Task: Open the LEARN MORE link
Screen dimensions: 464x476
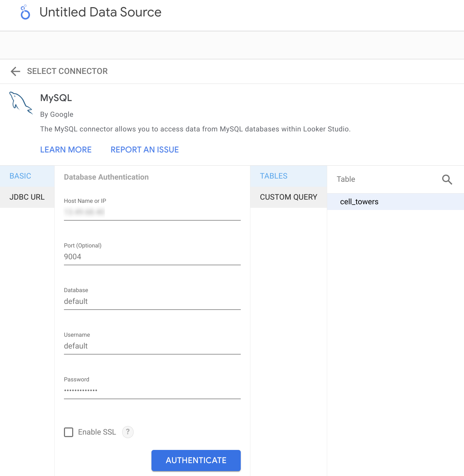Action: 66,149
